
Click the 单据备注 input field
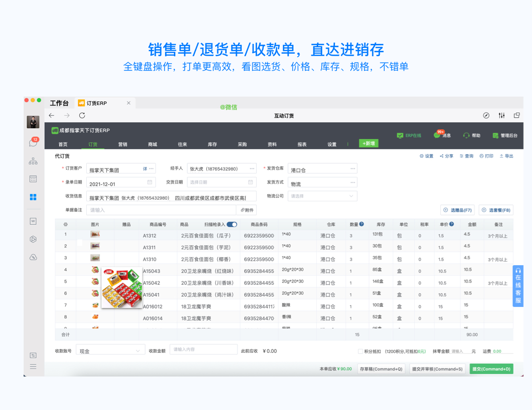(161, 210)
